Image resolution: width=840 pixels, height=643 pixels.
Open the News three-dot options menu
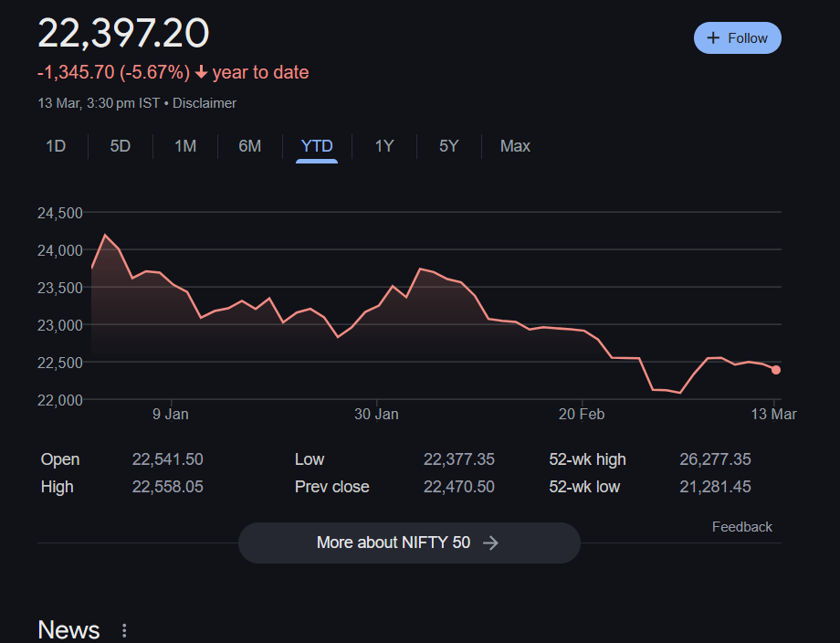tap(125, 630)
